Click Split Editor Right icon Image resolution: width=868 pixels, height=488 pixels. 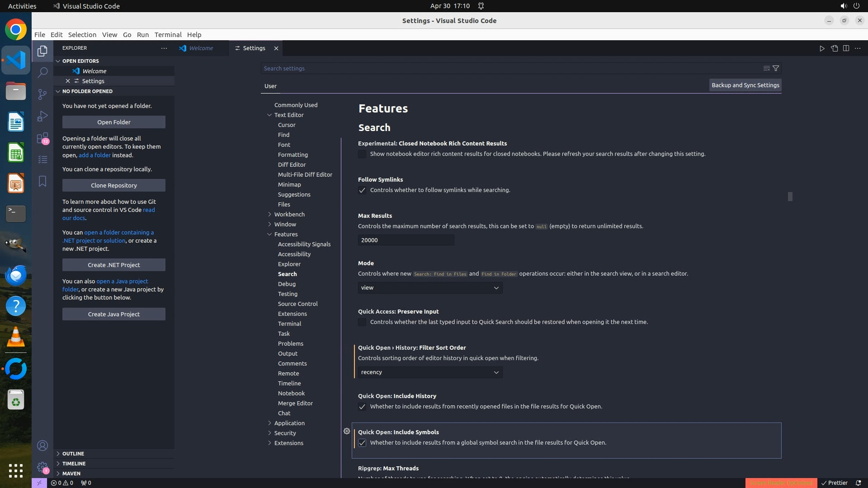click(x=846, y=48)
